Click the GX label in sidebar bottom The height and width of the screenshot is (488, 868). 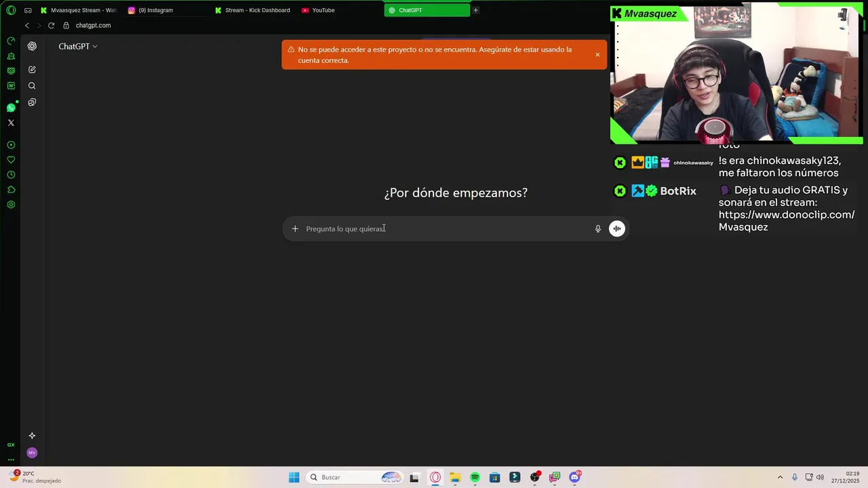coord(11,445)
